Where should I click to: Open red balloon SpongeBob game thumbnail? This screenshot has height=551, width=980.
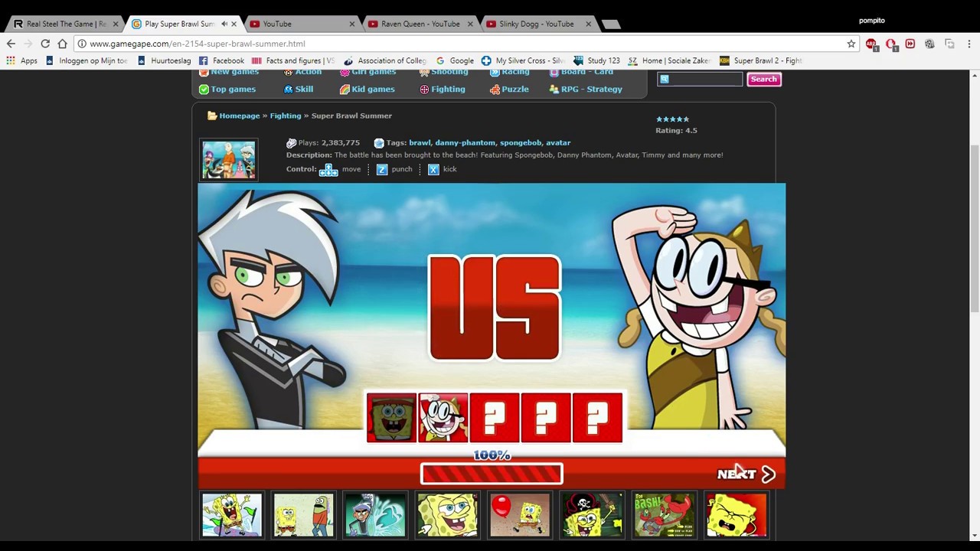[x=520, y=515]
